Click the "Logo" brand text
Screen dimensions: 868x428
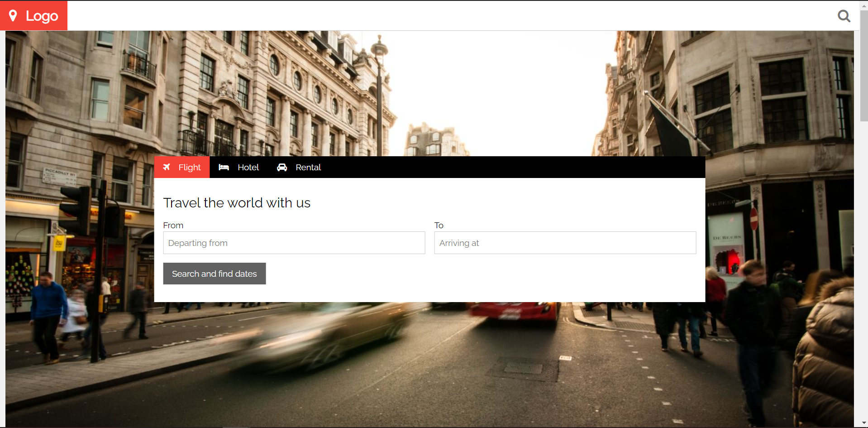click(42, 16)
